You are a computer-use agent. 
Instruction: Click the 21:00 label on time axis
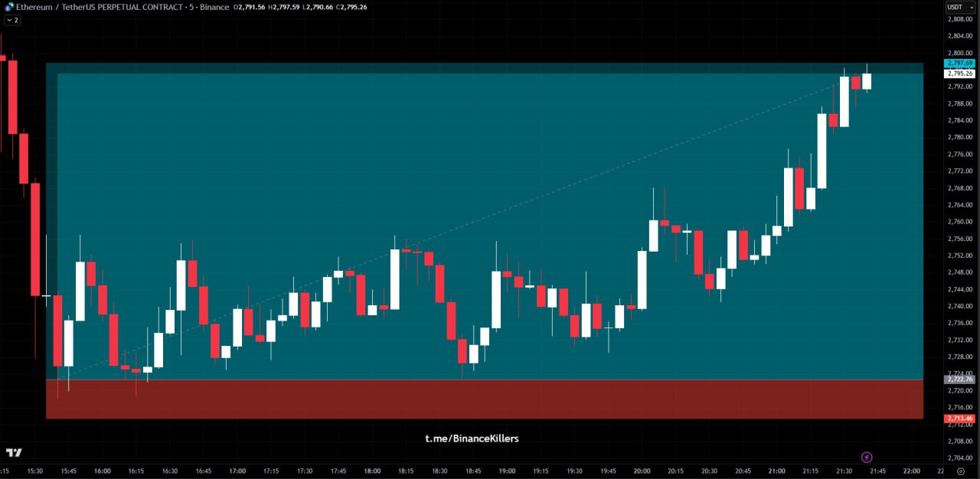pos(776,471)
